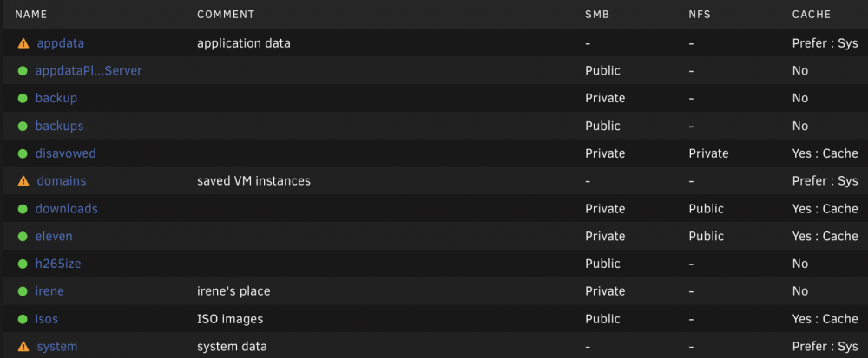868x358 pixels.
Task: Open the h265size share
Action: (58, 264)
